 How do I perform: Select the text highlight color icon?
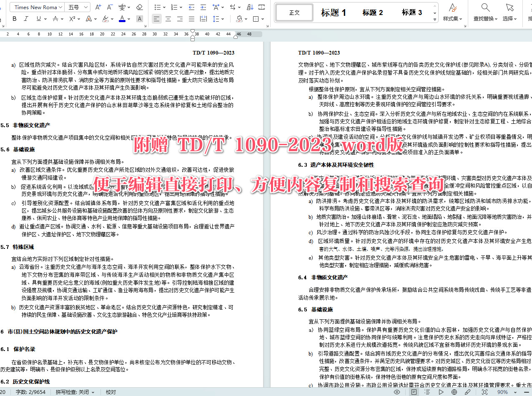(105, 19)
